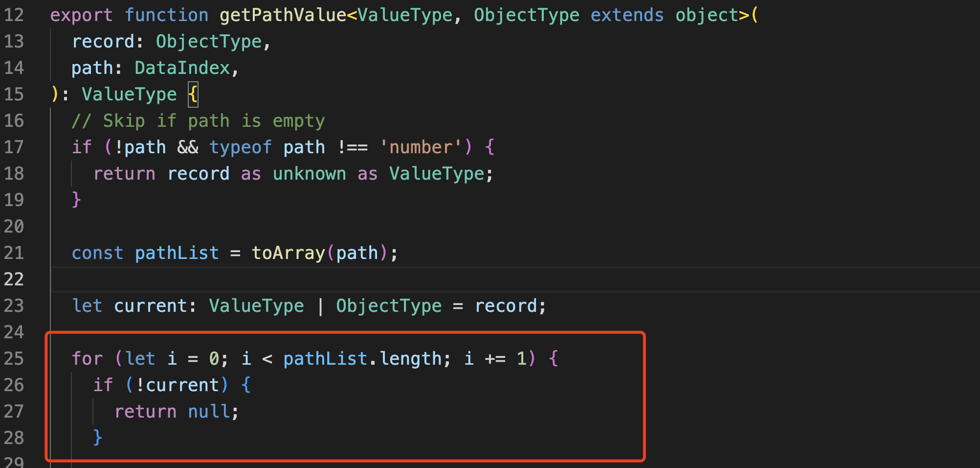Select the return null statement

(176, 411)
